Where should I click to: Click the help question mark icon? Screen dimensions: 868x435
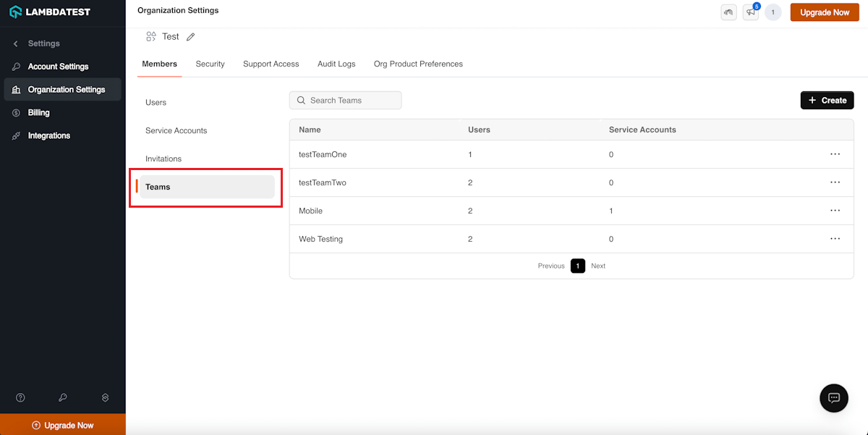pyautogui.click(x=20, y=397)
